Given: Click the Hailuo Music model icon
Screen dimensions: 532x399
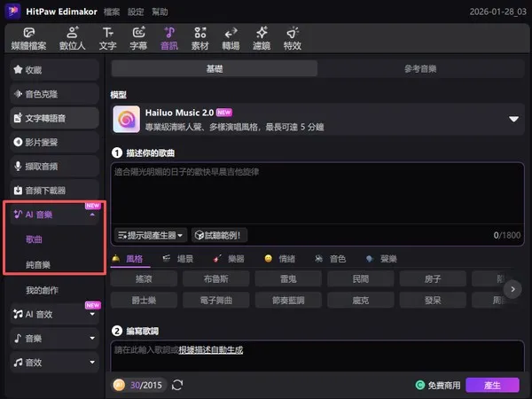Looking at the screenshot, I should click(126, 119).
